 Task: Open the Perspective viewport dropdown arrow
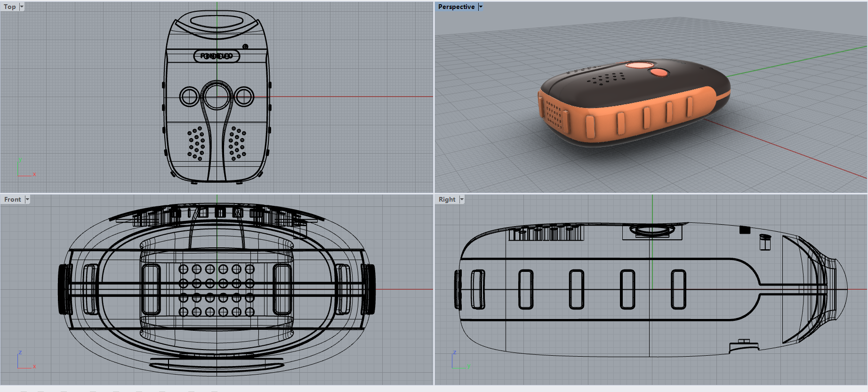tap(480, 7)
